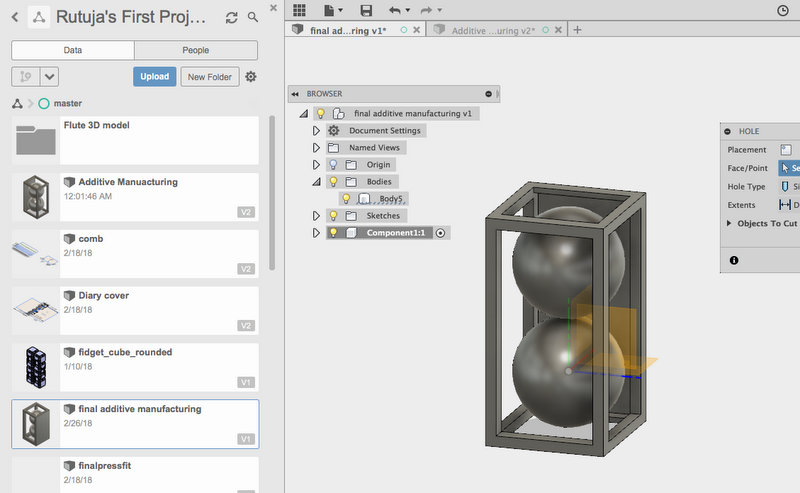Close the Additive ...uring v2 tab
This screenshot has width=800, height=493.
tap(558, 30)
